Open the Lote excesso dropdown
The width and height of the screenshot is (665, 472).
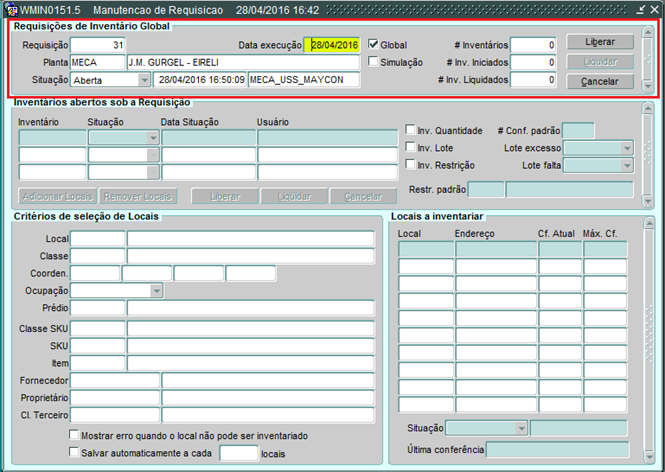tap(626, 148)
